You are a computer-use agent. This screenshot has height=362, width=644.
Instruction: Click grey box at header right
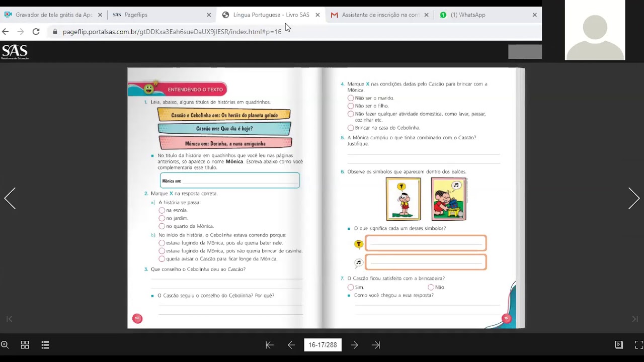point(525,52)
